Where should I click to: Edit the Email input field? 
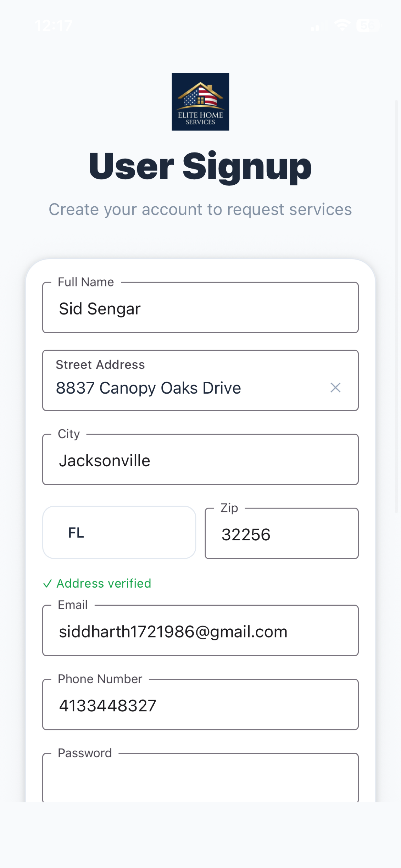(200, 630)
